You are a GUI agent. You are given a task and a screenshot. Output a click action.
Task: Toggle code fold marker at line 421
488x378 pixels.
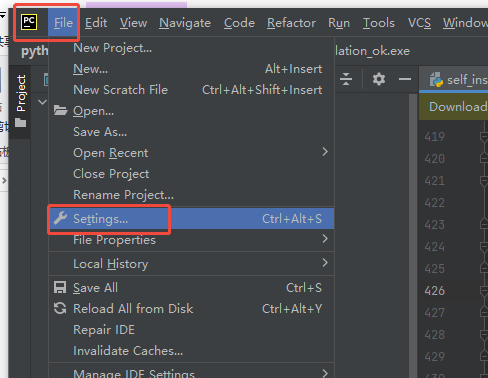(484, 181)
